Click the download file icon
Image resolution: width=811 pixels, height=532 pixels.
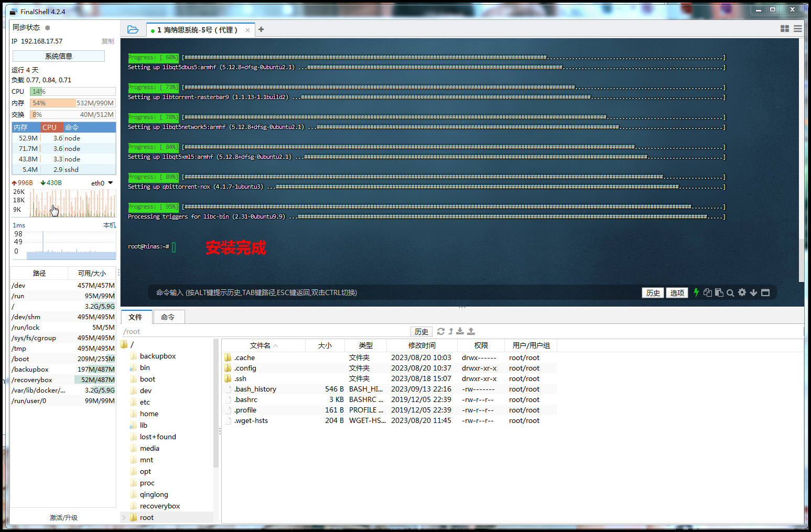point(460,331)
